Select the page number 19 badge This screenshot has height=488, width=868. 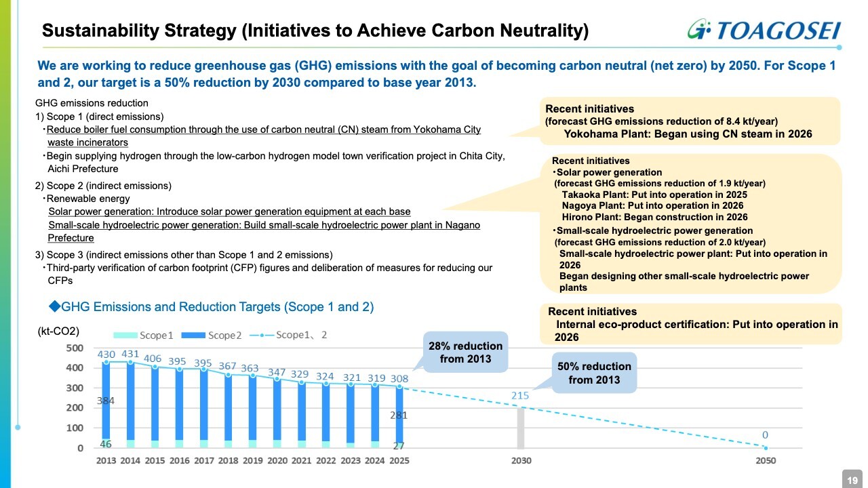[x=852, y=479]
